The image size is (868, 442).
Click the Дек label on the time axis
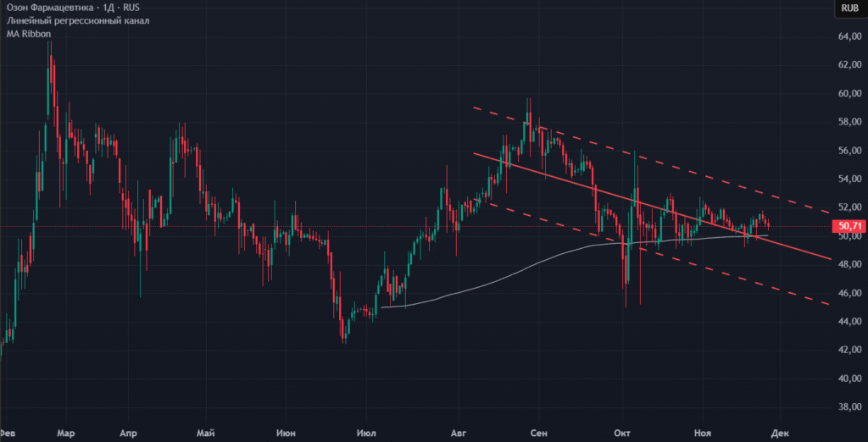click(x=780, y=433)
